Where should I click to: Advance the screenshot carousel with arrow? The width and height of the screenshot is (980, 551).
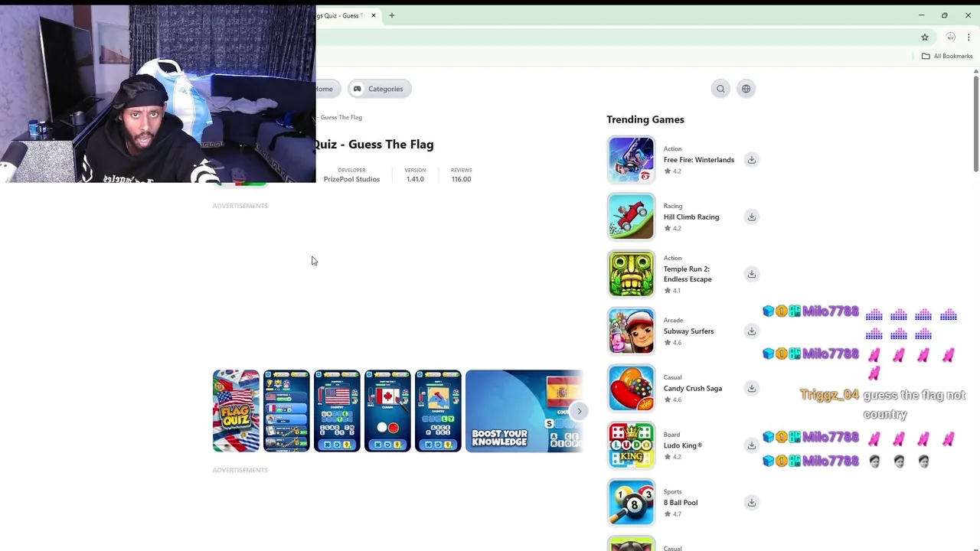point(580,411)
